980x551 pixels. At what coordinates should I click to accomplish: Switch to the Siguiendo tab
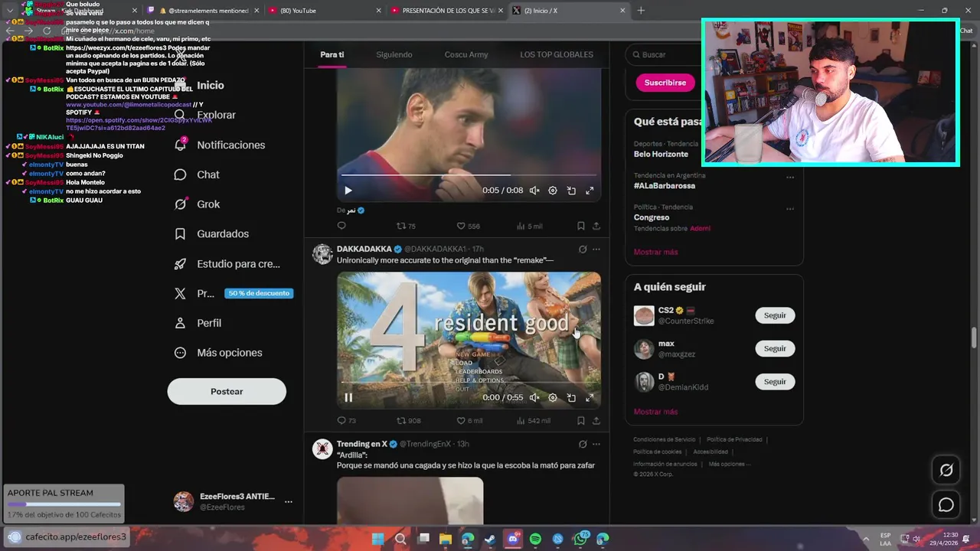coord(394,54)
